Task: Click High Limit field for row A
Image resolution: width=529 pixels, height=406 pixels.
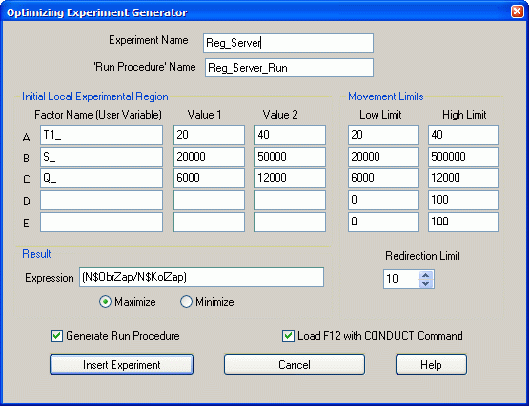Action: click(464, 135)
